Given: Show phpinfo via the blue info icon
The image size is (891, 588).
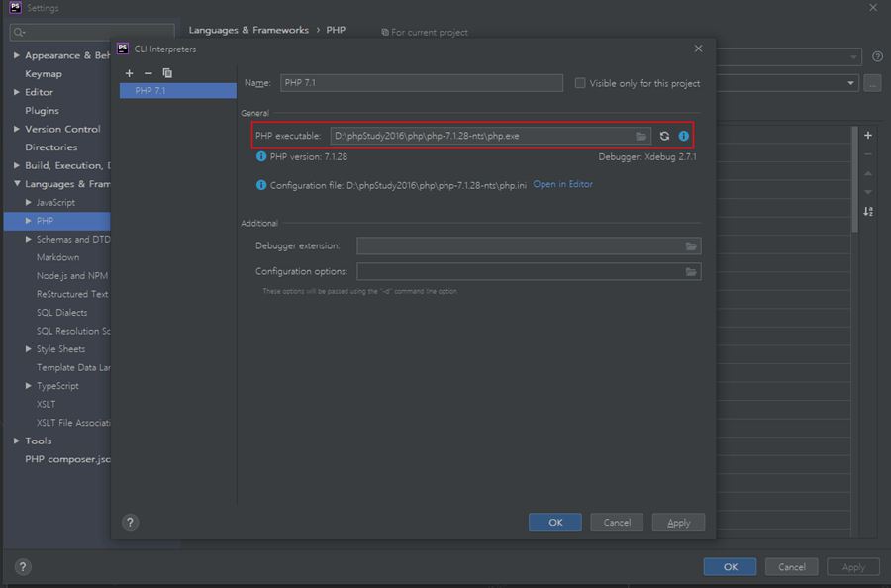Looking at the screenshot, I should [x=683, y=136].
